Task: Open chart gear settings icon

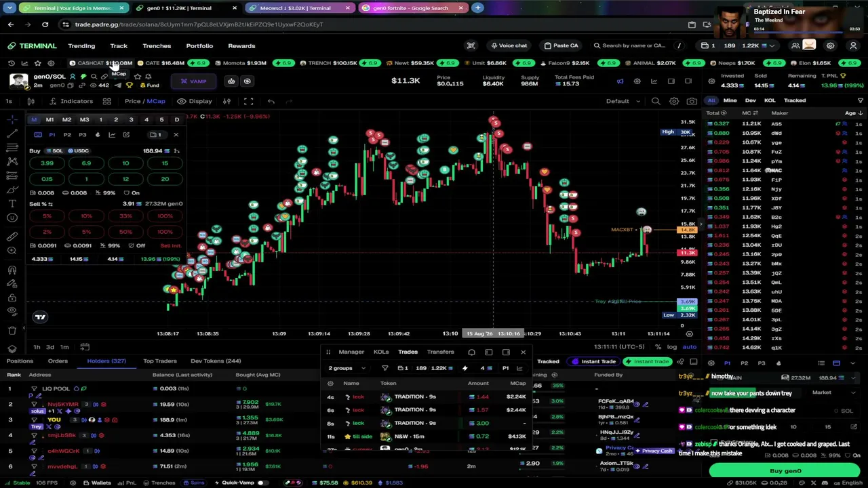Action: [x=674, y=101]
